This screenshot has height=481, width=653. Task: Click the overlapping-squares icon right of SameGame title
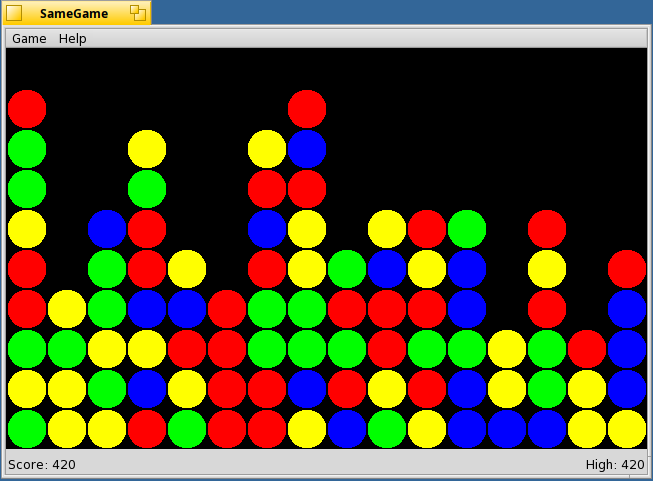pos(137,13)
